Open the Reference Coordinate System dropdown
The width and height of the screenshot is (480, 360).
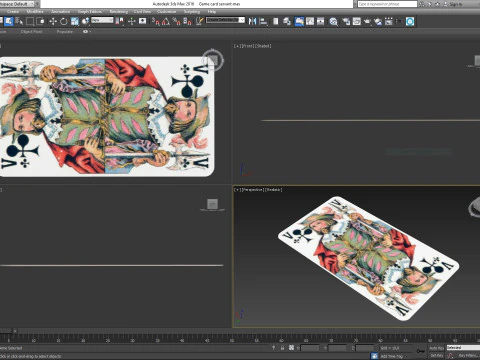pyautogui.click(x=102, y=20)
